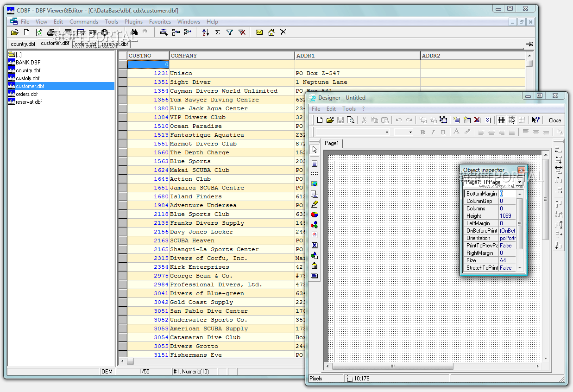Viewport: 573px width, 392px height.
Task: Select the Page1 tab in Designer
Action: pyautogui.click(x=332, y=144)
